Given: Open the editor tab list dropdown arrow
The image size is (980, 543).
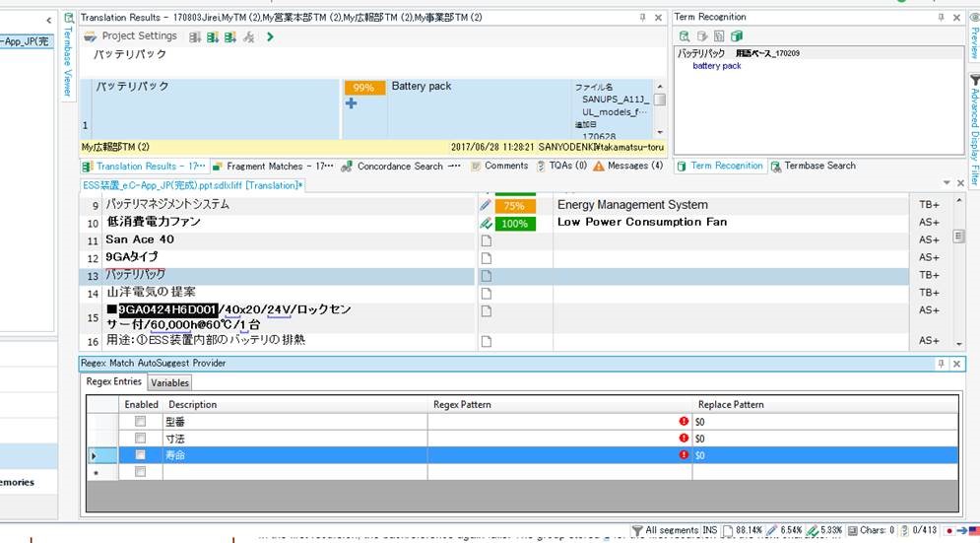Looking at the screenshot, I should (x=947, y=183).
